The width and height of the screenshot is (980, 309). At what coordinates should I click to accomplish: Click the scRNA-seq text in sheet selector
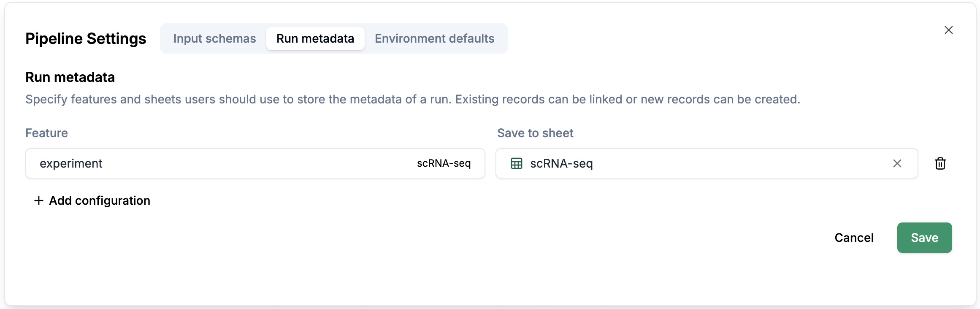click(561, 163)
